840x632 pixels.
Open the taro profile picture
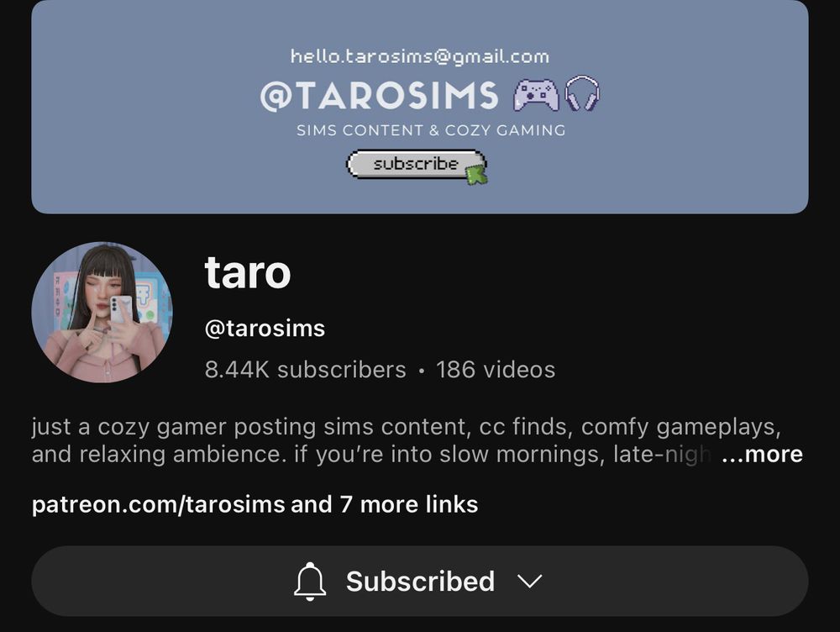tap(102, 312)
